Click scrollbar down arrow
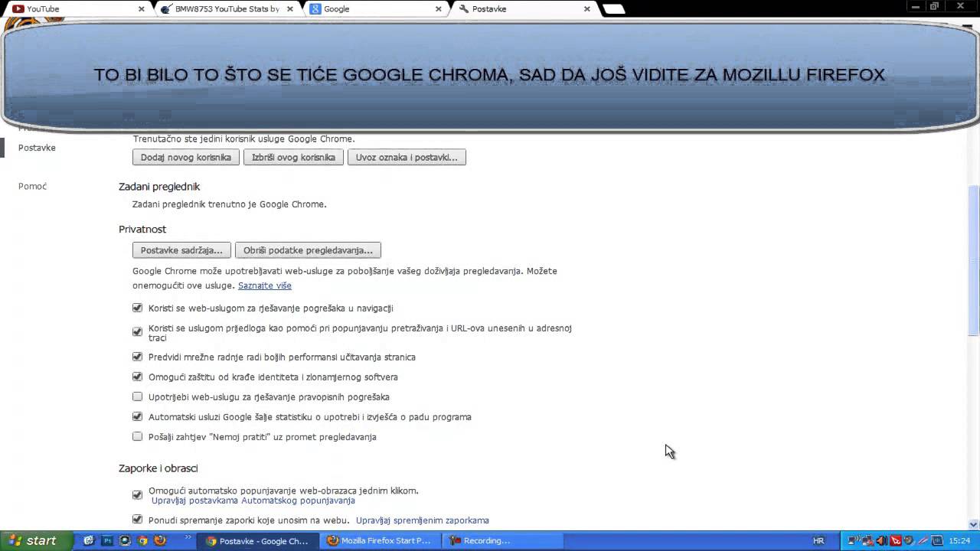Image resolution: width=980 pixels, height=551 pixels. pyautogui.click(x=974, y=524)
